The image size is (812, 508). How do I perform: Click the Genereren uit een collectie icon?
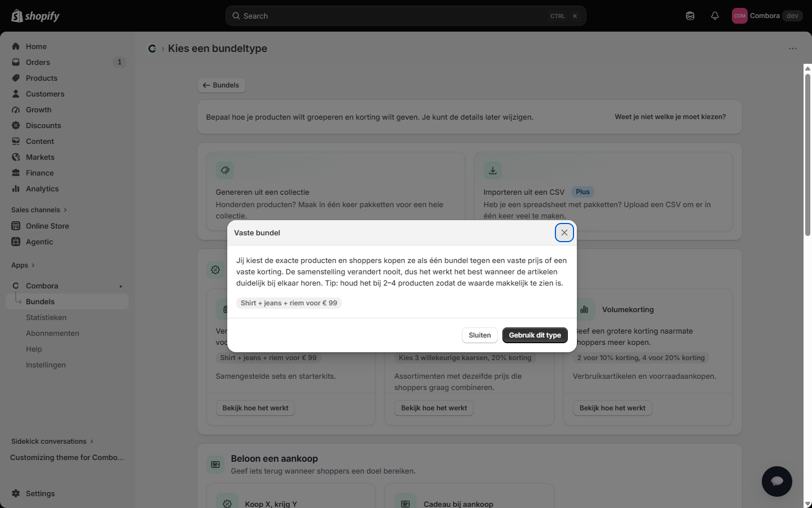pyautogui.click(x=225, y=170)
